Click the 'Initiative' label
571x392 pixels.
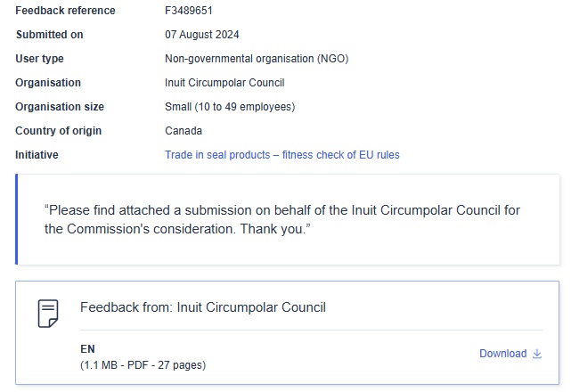point(37,155)
